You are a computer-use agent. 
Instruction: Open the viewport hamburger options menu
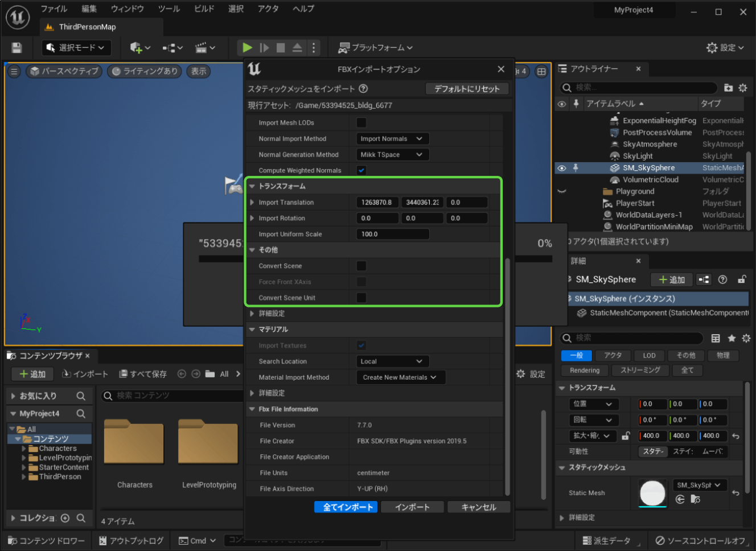(14, 72)
